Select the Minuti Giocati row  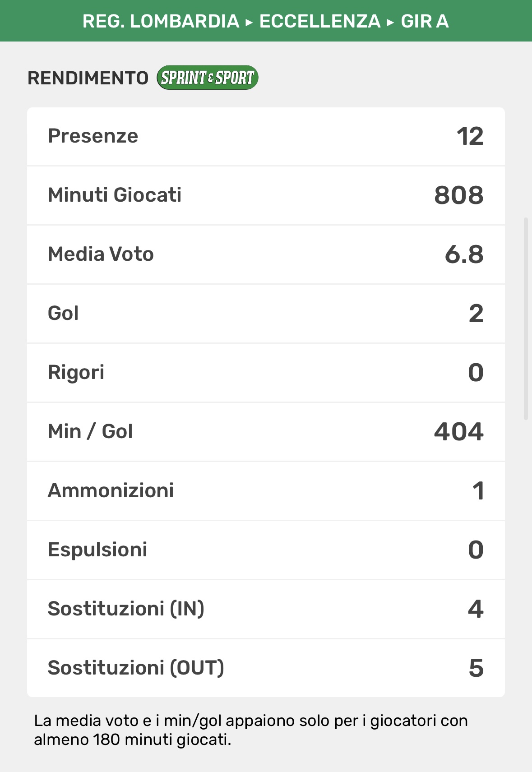point(266,195)
